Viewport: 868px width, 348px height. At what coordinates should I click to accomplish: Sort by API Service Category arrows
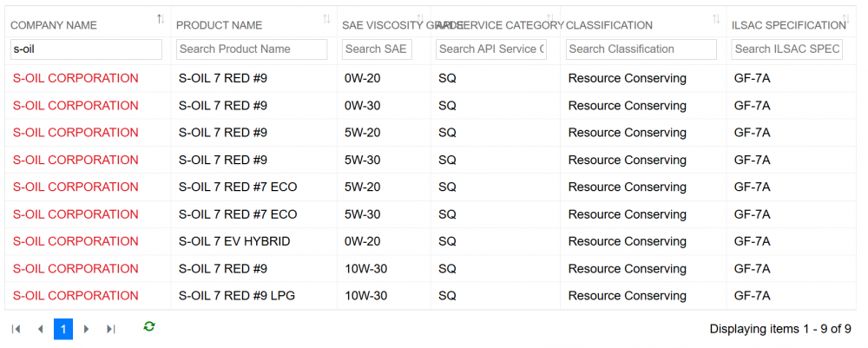(x=549, y=19)
